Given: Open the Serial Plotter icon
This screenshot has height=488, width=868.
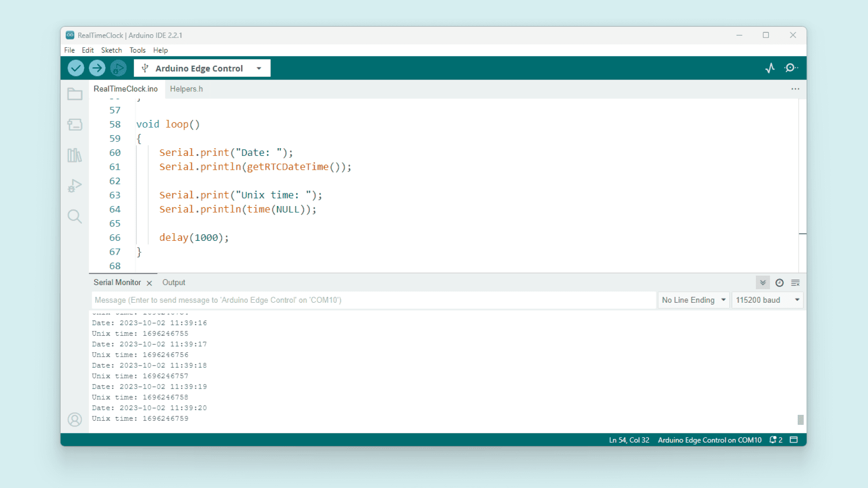Looking at the screenshot, I should pos(770,68).
